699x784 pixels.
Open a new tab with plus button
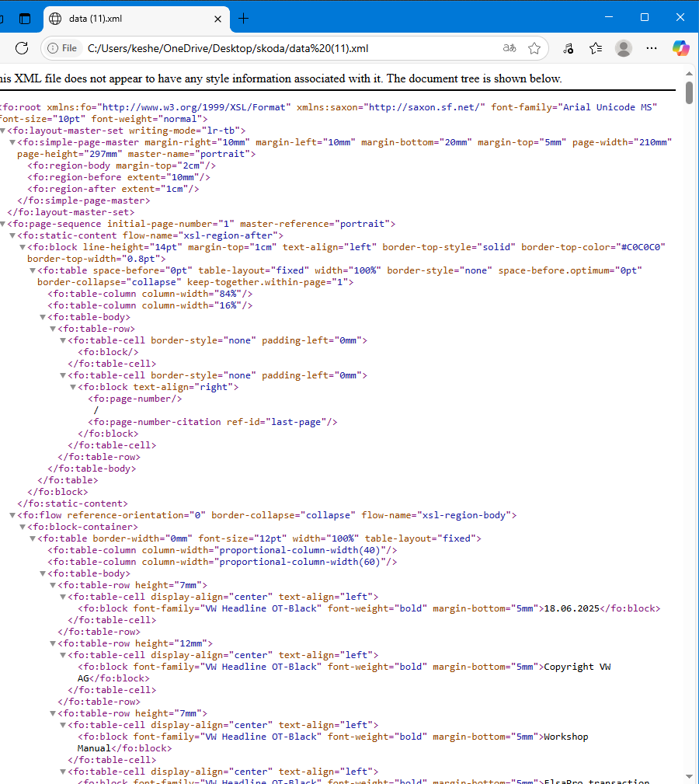(243, 19)
